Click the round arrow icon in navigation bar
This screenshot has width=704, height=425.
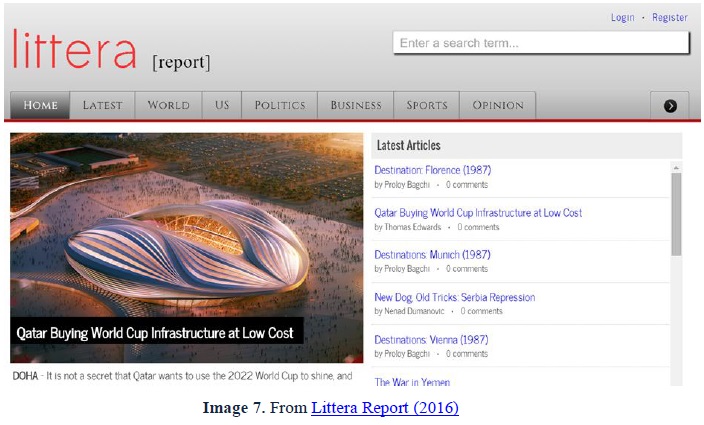coord(670,106)
